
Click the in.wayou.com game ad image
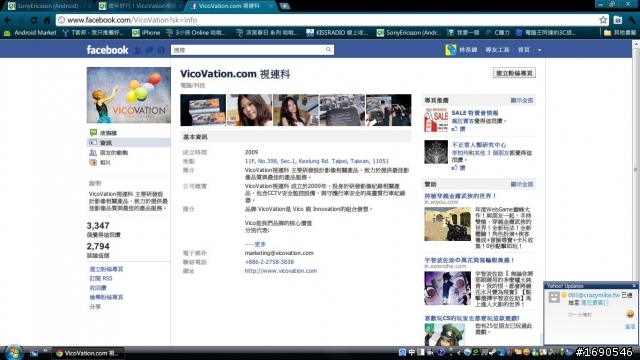tap(447, 224)
